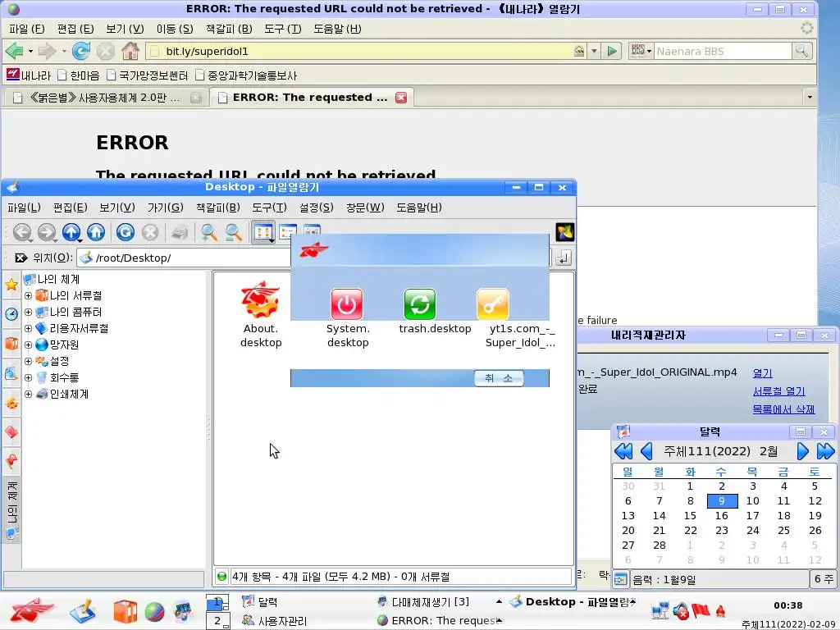
Task: Click the taskbar clock 00:38
Action: 788,606
